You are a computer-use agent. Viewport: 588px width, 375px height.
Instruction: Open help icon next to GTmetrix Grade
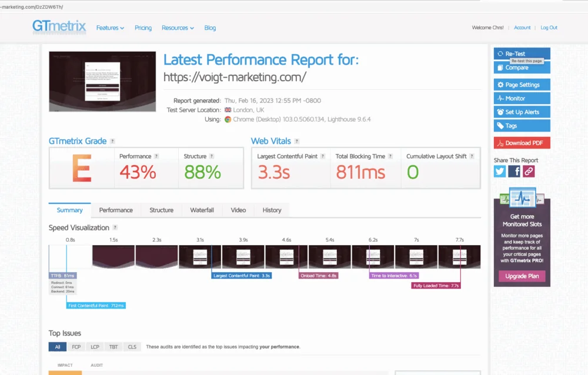tap(112, 141)
